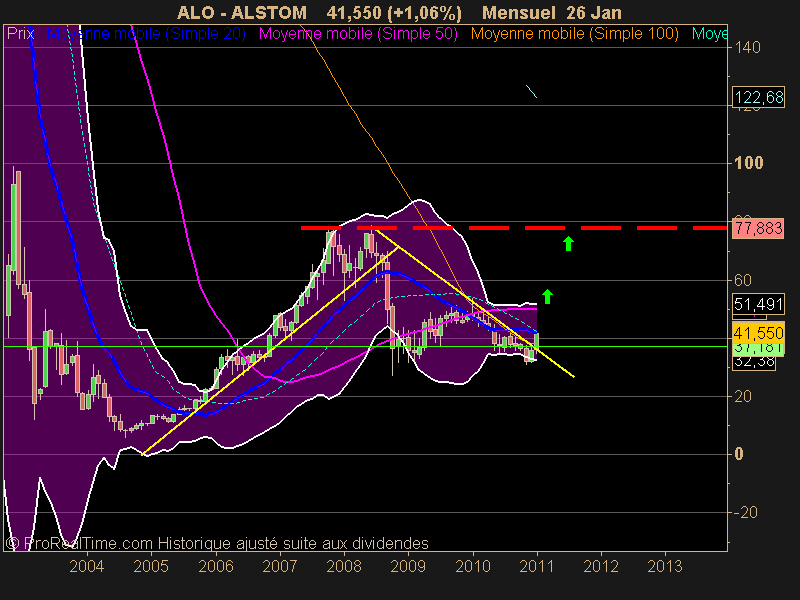Click the red 77,883 resistance price tag

click(x=759, y=228)
